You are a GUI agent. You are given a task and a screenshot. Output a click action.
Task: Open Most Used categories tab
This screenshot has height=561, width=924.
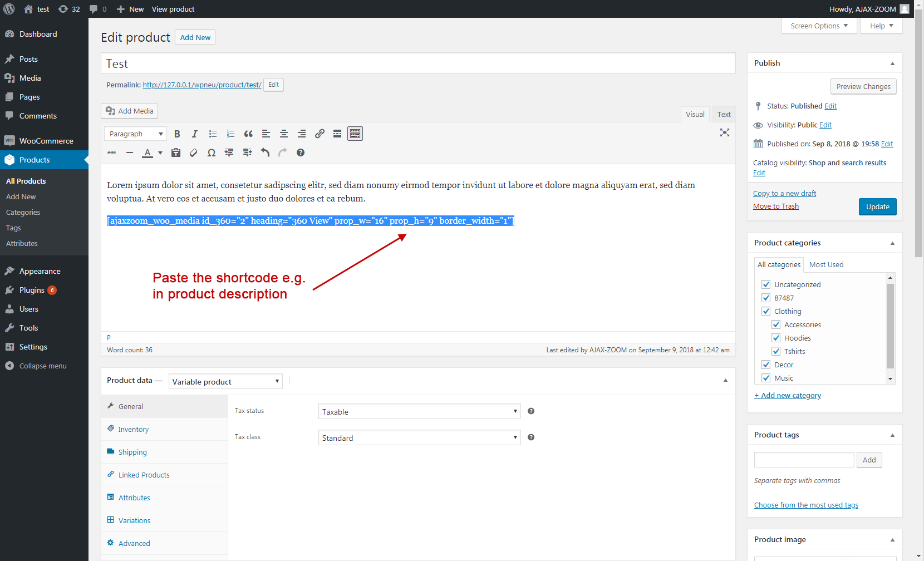pyautogui.click(x=826, y=265)
